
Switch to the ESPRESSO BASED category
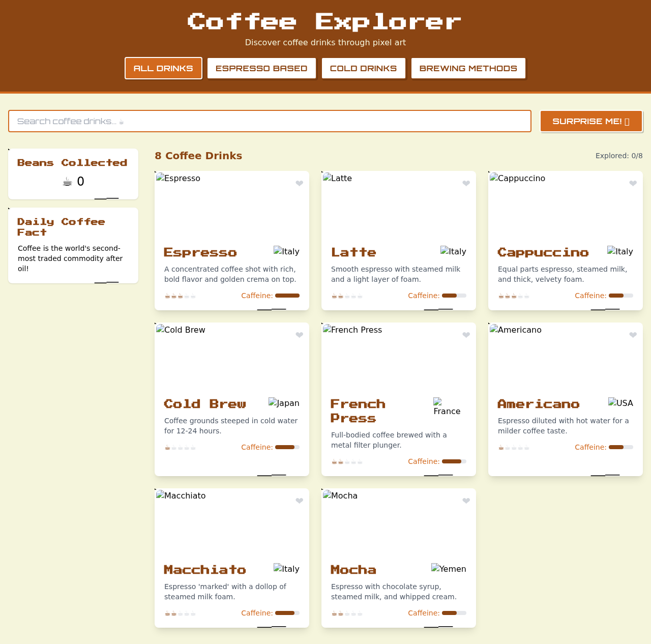pyautogui.click(x=261, y=68)
